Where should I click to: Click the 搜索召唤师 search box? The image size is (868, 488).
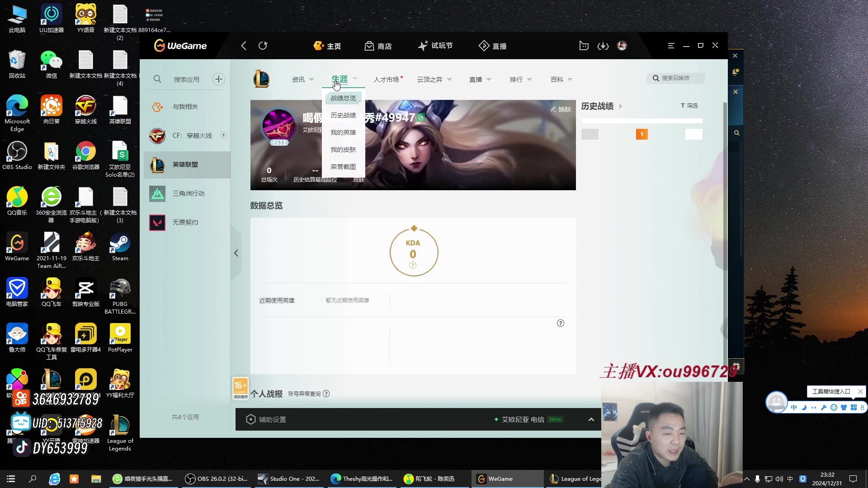675,78
